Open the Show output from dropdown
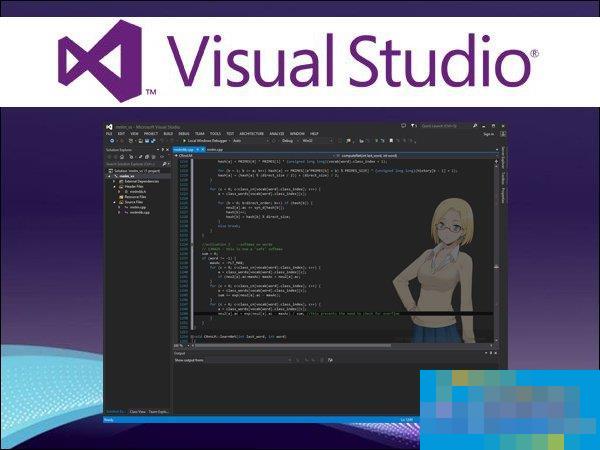Screen dimensions: 600x450 click(250, 360)
